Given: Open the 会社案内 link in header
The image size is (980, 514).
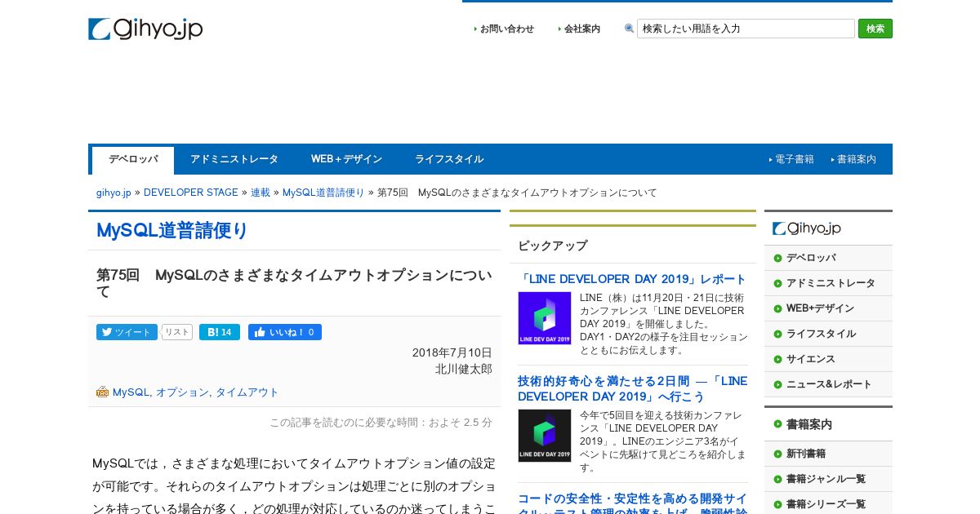Looking at the screenshot, I should (581, 29).
